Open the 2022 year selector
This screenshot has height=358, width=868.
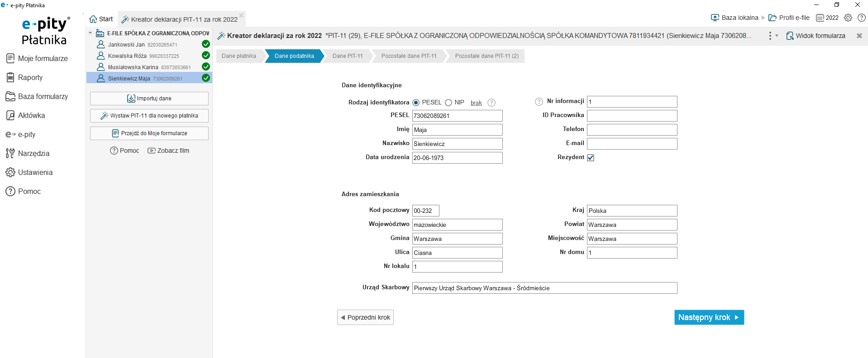(x=827, y=18)
